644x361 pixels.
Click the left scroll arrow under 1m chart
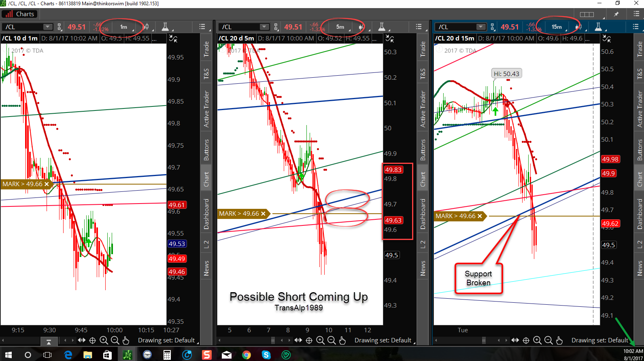[x=3, y=340]
